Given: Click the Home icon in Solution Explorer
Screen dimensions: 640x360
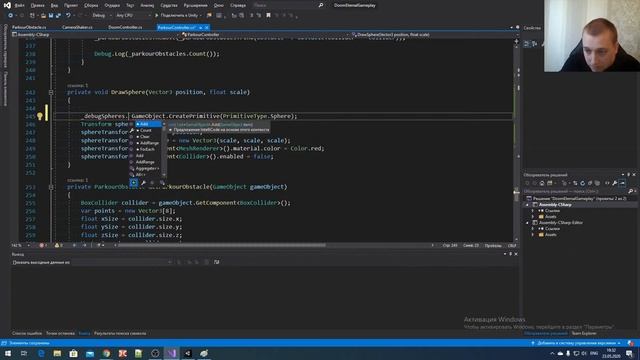Looking at the screenshot, I should coord(542,183).
